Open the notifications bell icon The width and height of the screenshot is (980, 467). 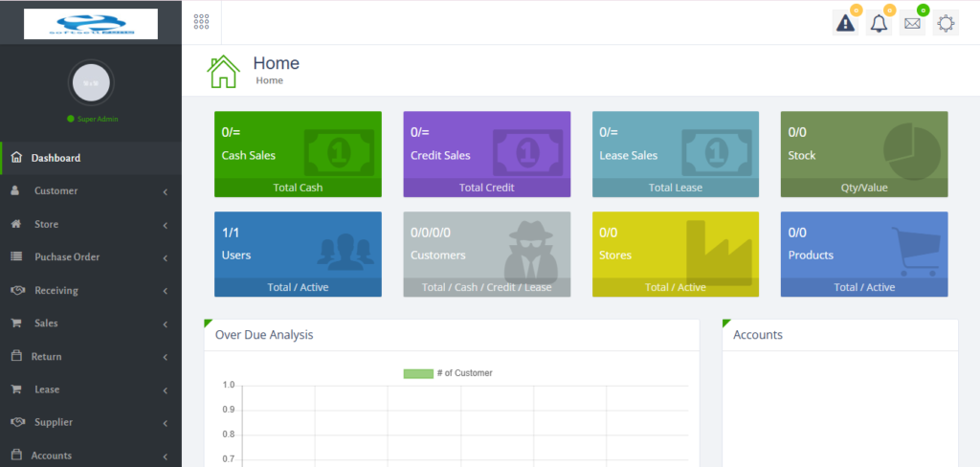[879, 24]
